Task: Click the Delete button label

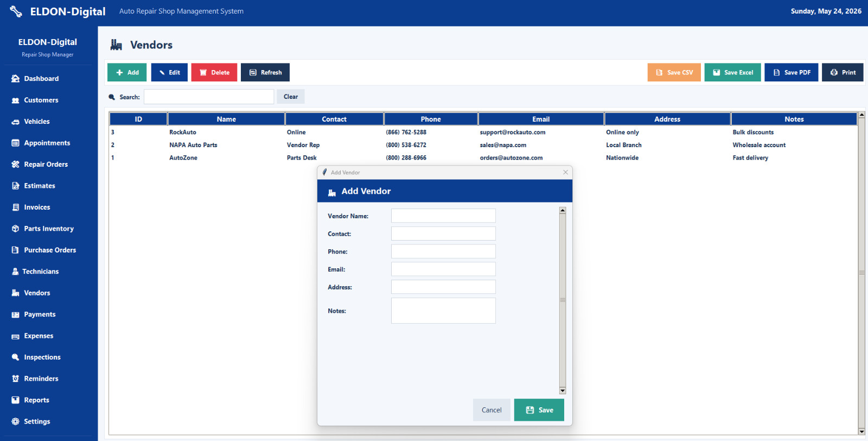Action: 220,73
